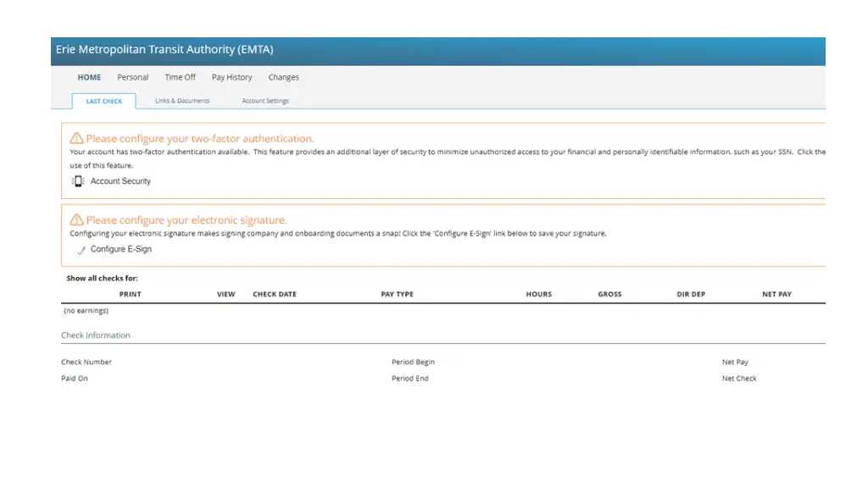The height and width of the screenshot is (488, 868).
Task: Click the GROSS column header
Action: 609,294
